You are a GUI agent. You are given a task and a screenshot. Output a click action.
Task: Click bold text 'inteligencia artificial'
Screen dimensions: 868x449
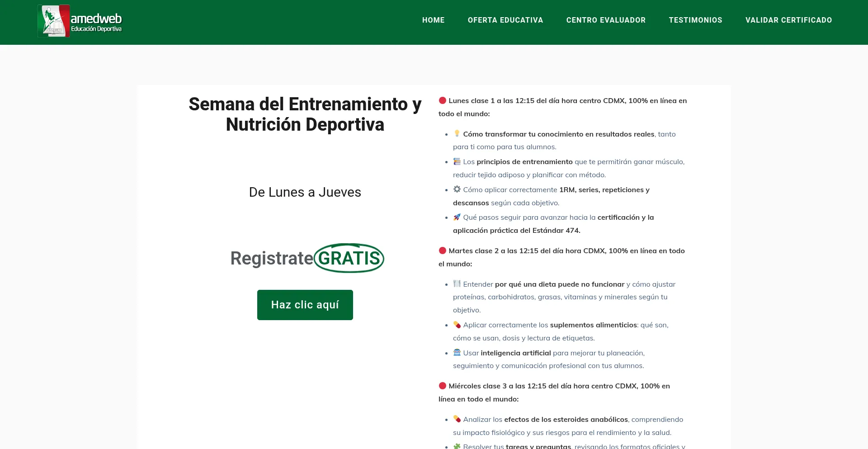coord(516,353)
